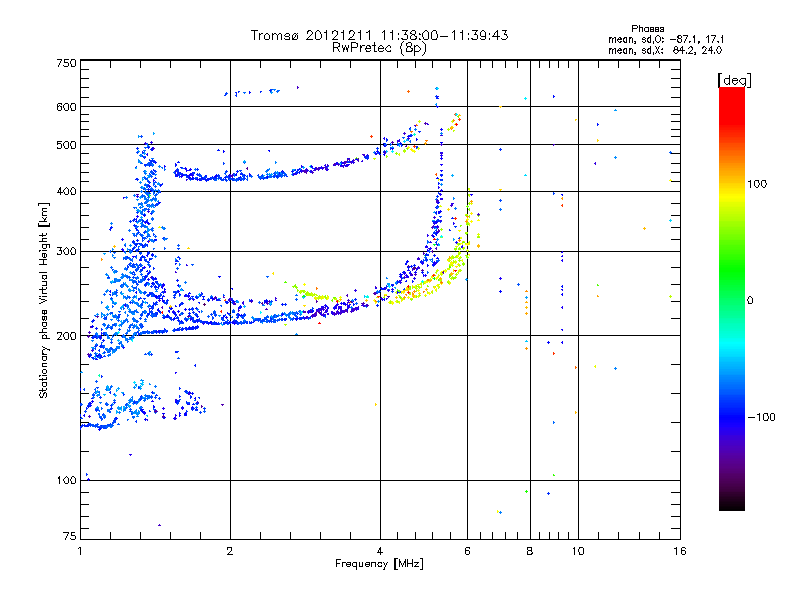Click the colorbar tick label '-100'
The image size is (800, 600).
761,417
